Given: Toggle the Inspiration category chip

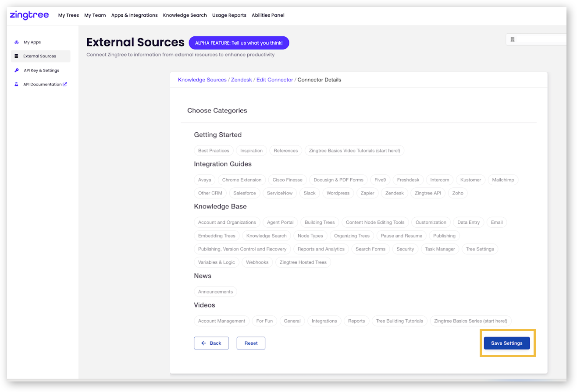Looking at the screenshot, I should click(x=251, y=151).
